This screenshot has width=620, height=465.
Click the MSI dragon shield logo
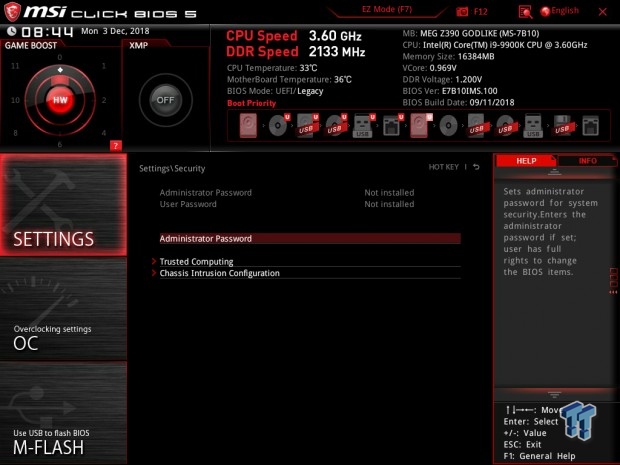pos(12,11)
